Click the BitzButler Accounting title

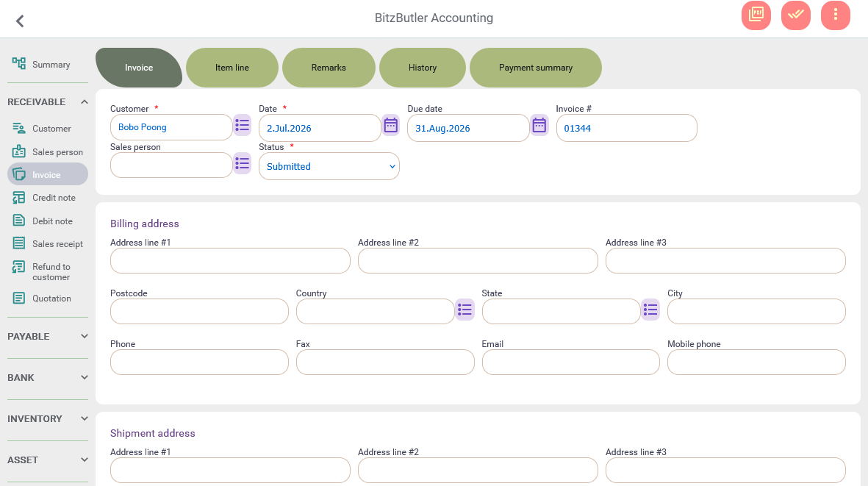[x=434, y=18]
